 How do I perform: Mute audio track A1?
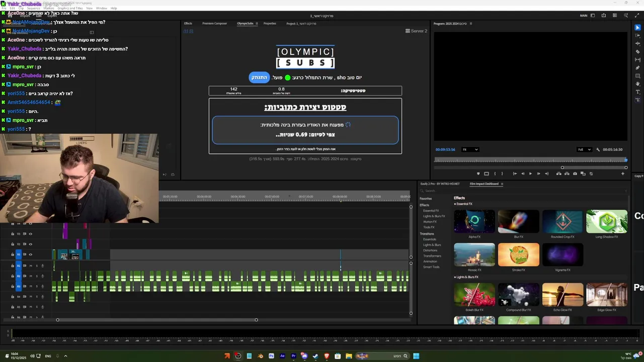[31, 266]
